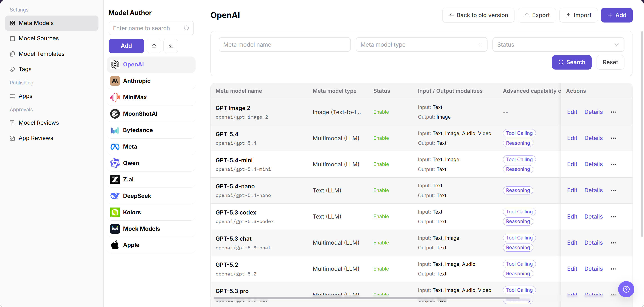The height and width of the screenshot is (307, 644).
Task: Open more actions for GPT-5.4 row
Action: (613, 138)
